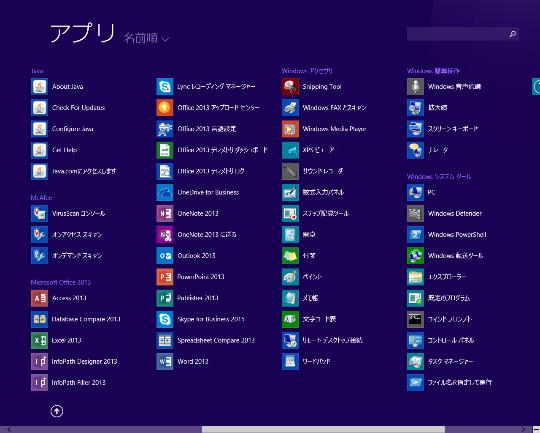Open the 名前順 sort dropdown

146,38
